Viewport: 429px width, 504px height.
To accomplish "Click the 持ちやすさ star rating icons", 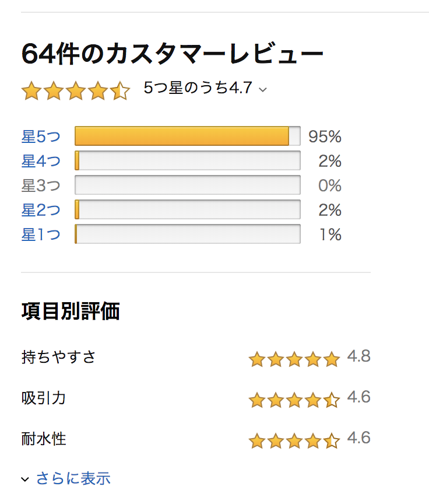I will tap(294, 359).
